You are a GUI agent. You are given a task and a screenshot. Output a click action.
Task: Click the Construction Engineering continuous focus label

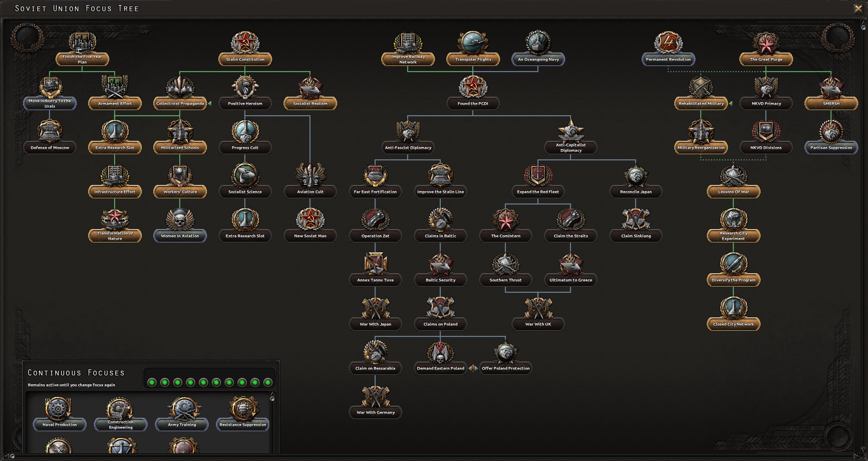(121, 425)
